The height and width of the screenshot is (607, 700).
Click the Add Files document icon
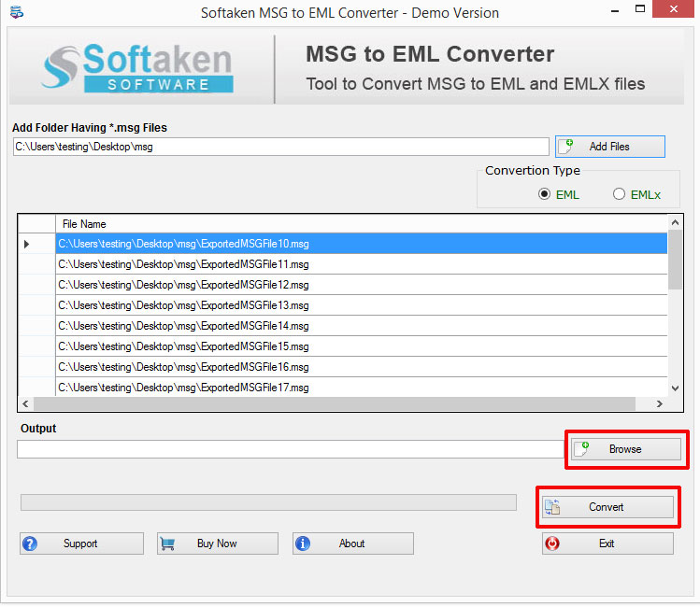coord(565,147)
